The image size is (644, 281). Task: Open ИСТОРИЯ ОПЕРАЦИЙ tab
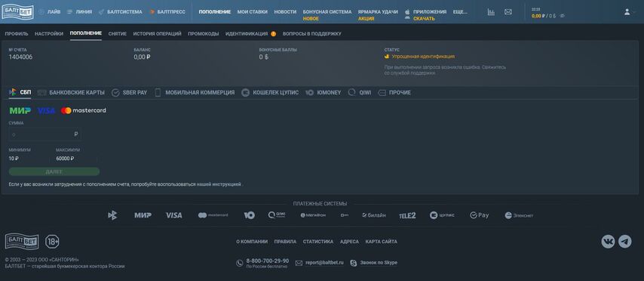[158, 34]
